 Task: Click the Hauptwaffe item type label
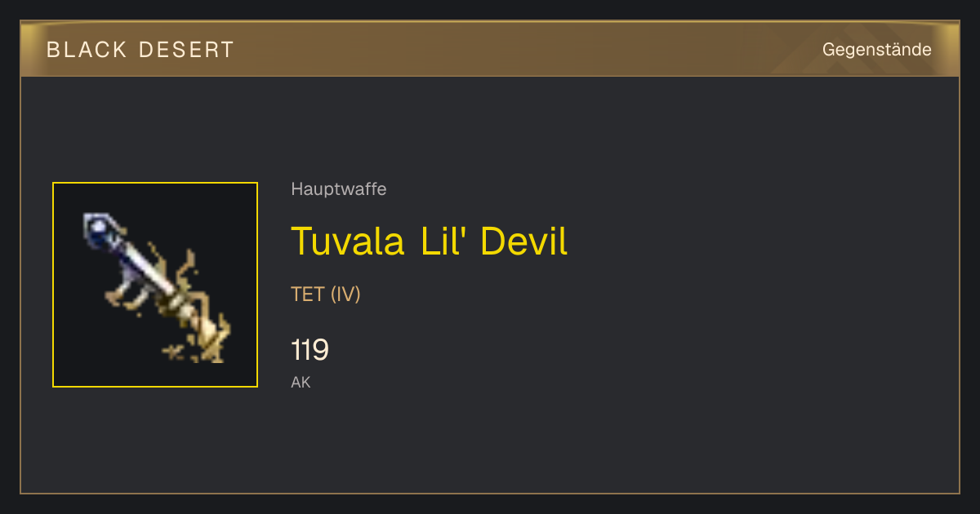tap(339, 189)
